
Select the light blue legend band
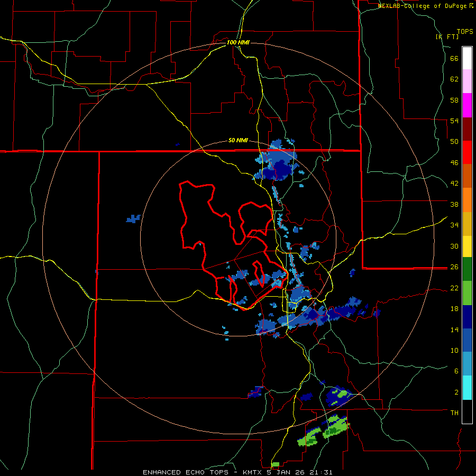click(x=467, y=364)
